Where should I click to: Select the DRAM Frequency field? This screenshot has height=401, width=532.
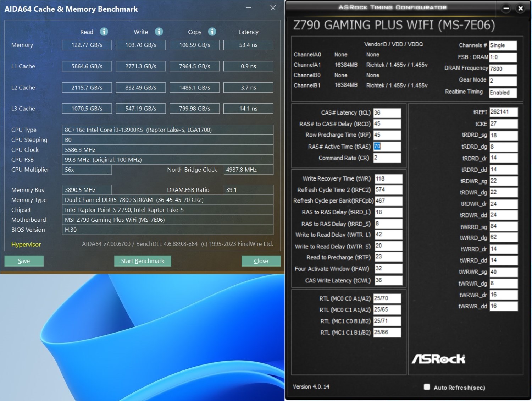pyautogui.click(x=503, y=69)
